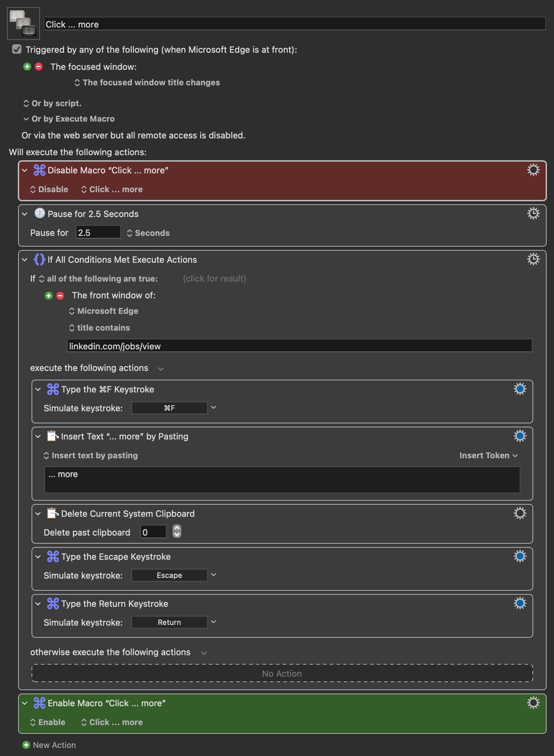
Task: Add a trigger with the green plus beside 'The focused window'
Action: click(x=27, y=67)
